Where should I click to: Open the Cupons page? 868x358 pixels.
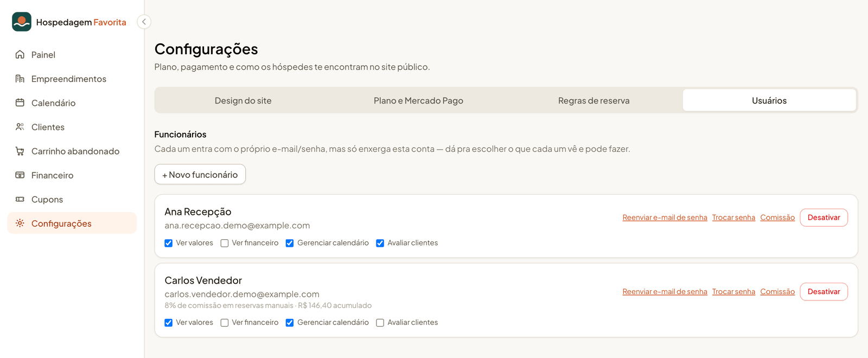72,200
